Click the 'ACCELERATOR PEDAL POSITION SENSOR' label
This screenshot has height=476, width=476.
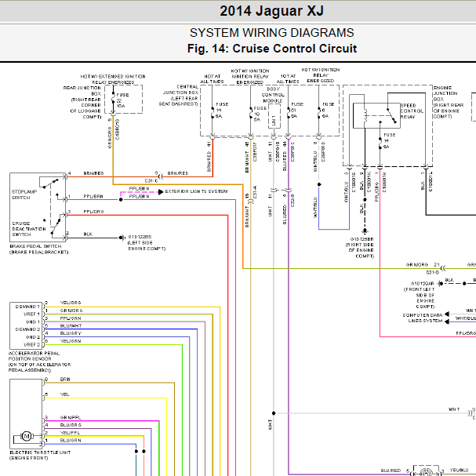pyautogui.click(x=34, y=356)
